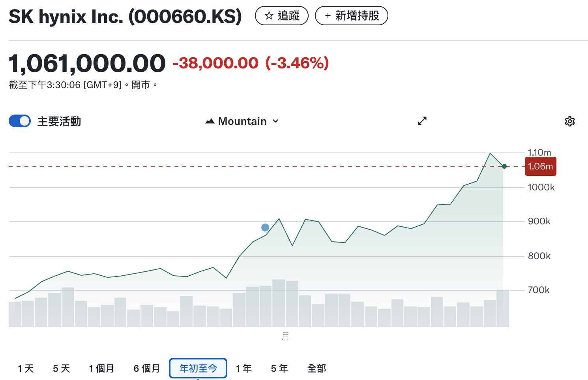The image size is (588, 380).
Task: Open the chart settings gear
Action: pos(570,121)
